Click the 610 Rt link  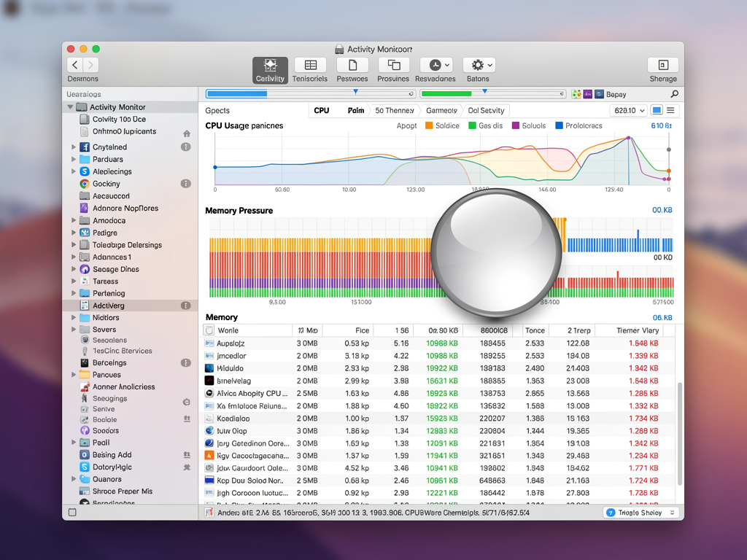click(x=661, y=125)
